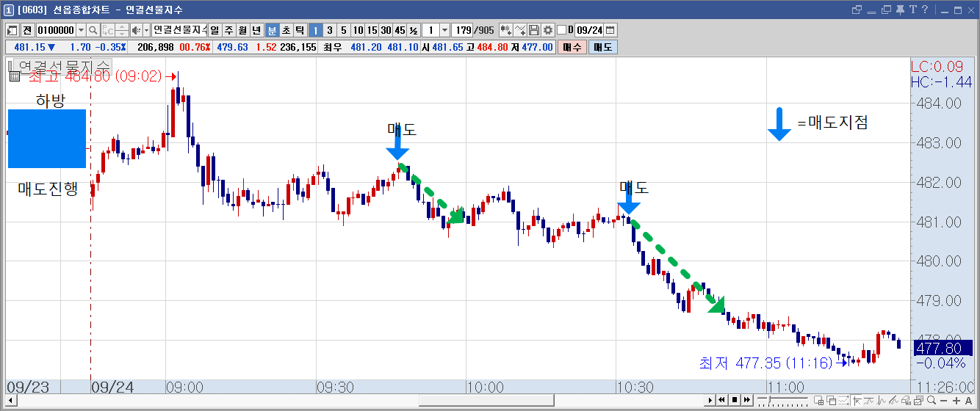Viewport: 980px width, 411px height.
Task: Select the 1-minute interval button
Action: click(x=315, y=30)
